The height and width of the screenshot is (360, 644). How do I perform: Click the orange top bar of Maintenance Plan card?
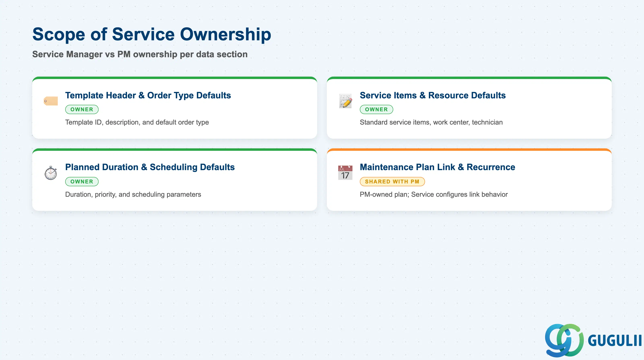[x=469, y=150]
